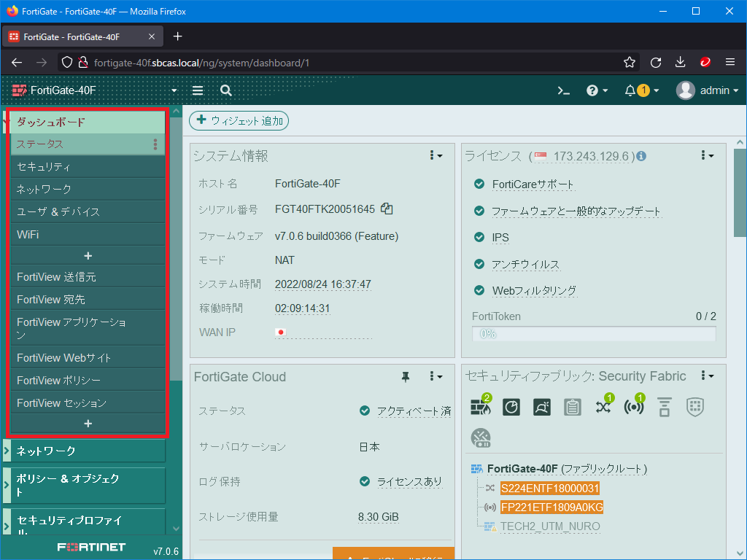Expand the ポリシー & オブジェクト section
The width and height of the screenshot is (747, 560).
pyautogui.click(x=85, y=485)
